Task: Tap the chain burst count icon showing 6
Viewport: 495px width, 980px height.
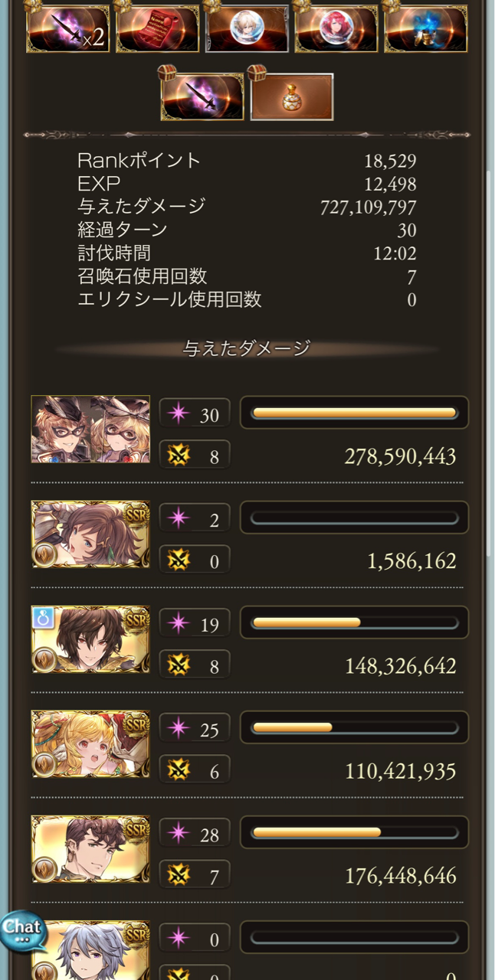Action: point(195,771)
